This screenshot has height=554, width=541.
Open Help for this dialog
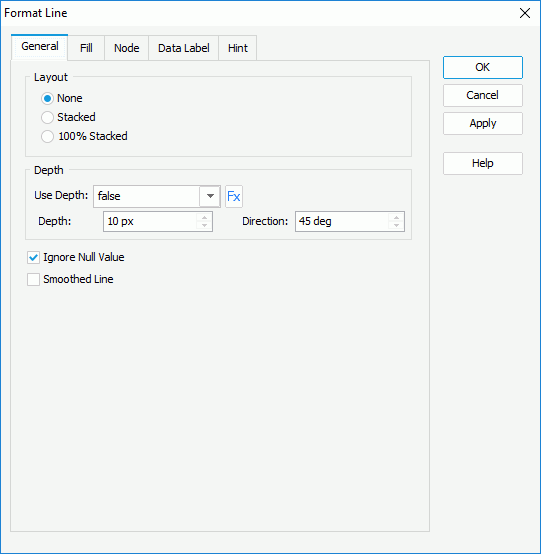click(483, 163)
